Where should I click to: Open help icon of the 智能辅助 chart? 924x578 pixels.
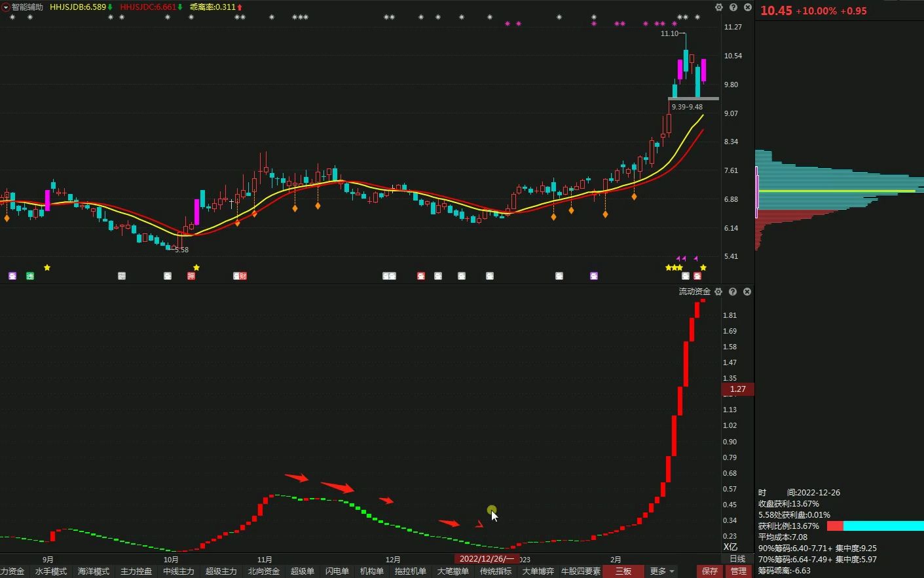(733, 7)
